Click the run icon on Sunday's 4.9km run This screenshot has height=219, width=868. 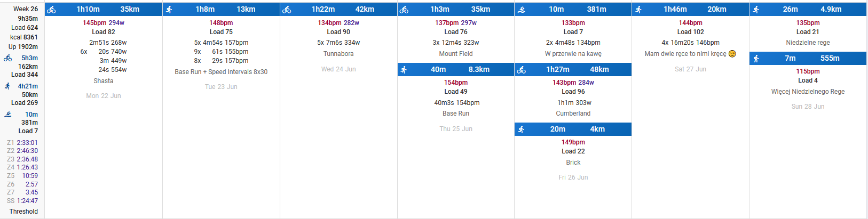click(x=756, y=10)
